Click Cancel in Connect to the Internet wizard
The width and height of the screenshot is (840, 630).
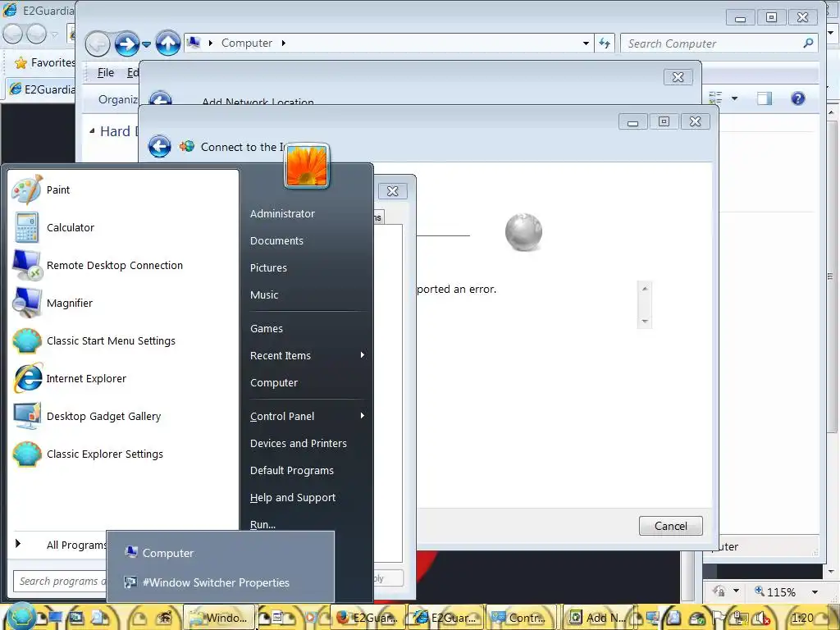click(x=671, y=526)
